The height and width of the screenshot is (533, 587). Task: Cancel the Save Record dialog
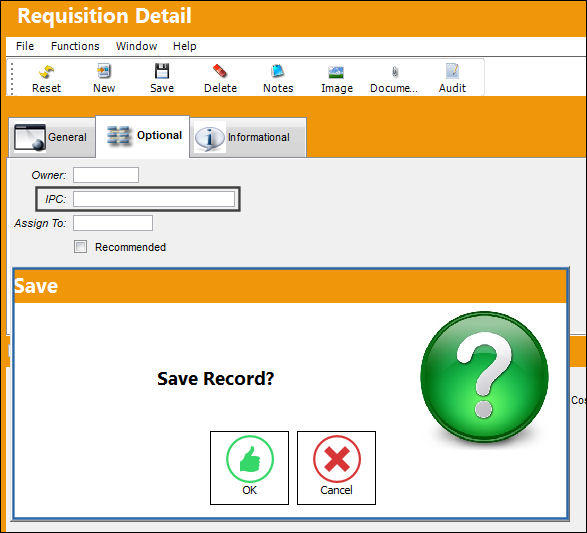tap(336, 467)
